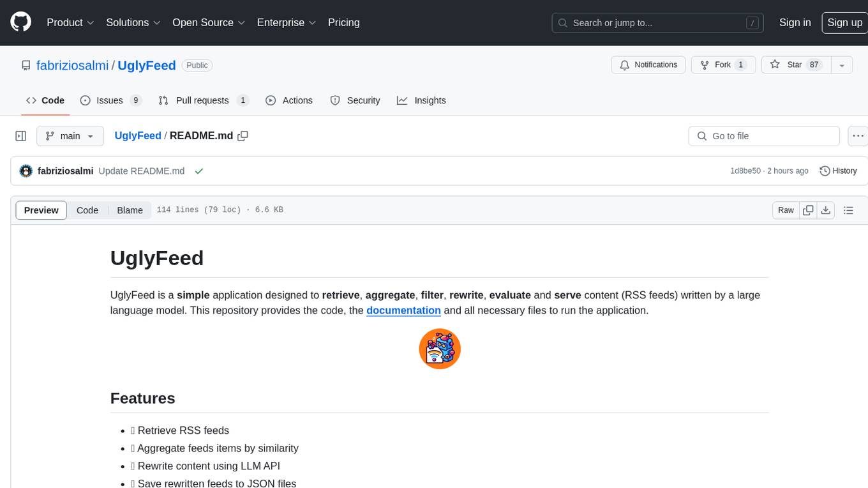
Task: Download the raw file
Action: pyautogui.click(x=826, y=210)
